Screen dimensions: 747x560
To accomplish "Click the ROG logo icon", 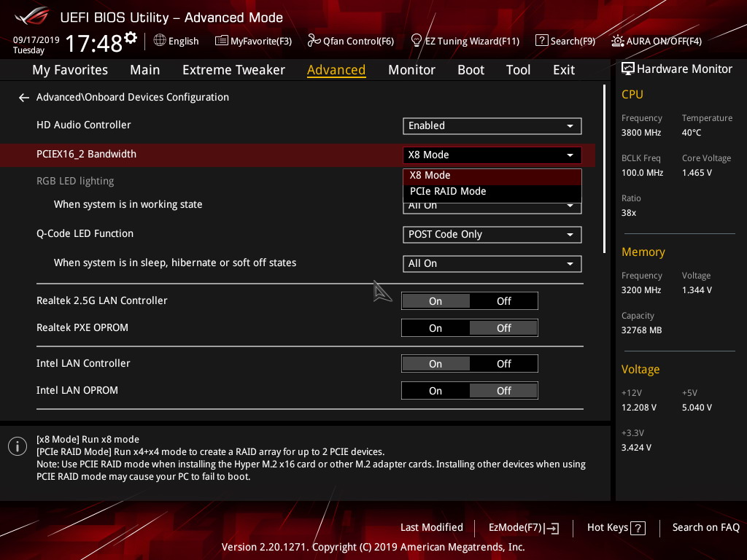I will coord(32,16).
